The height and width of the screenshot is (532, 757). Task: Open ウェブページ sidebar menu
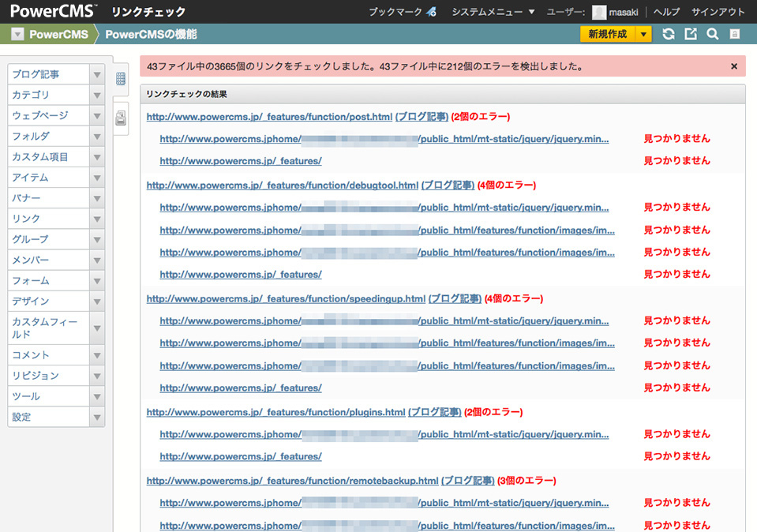click(49, 116)
